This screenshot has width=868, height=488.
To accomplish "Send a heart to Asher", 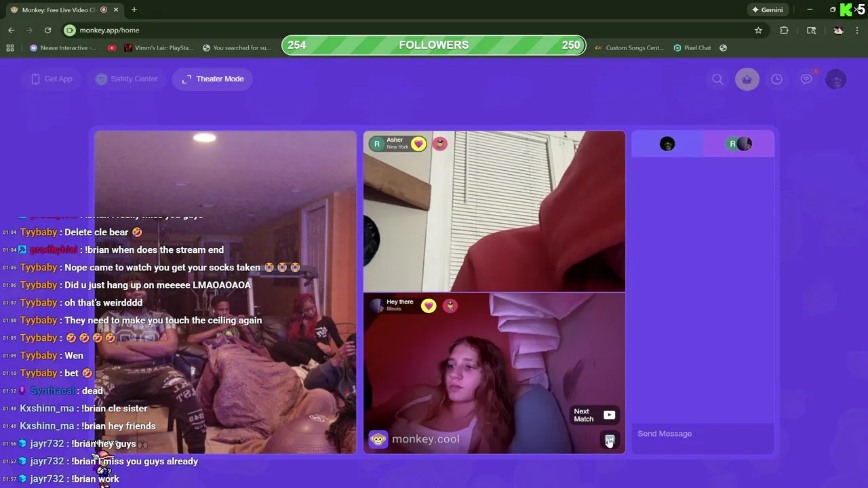I will click(418, 144).
